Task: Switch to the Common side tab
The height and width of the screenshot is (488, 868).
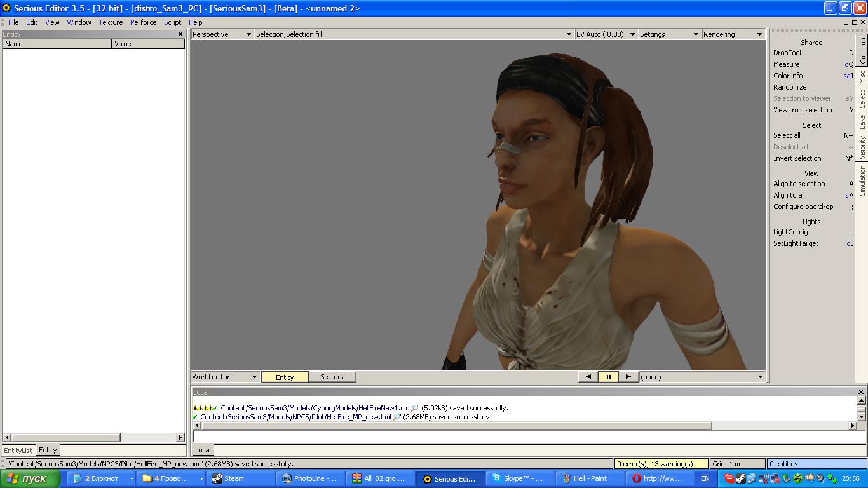Action: click(x=862, y=50)
